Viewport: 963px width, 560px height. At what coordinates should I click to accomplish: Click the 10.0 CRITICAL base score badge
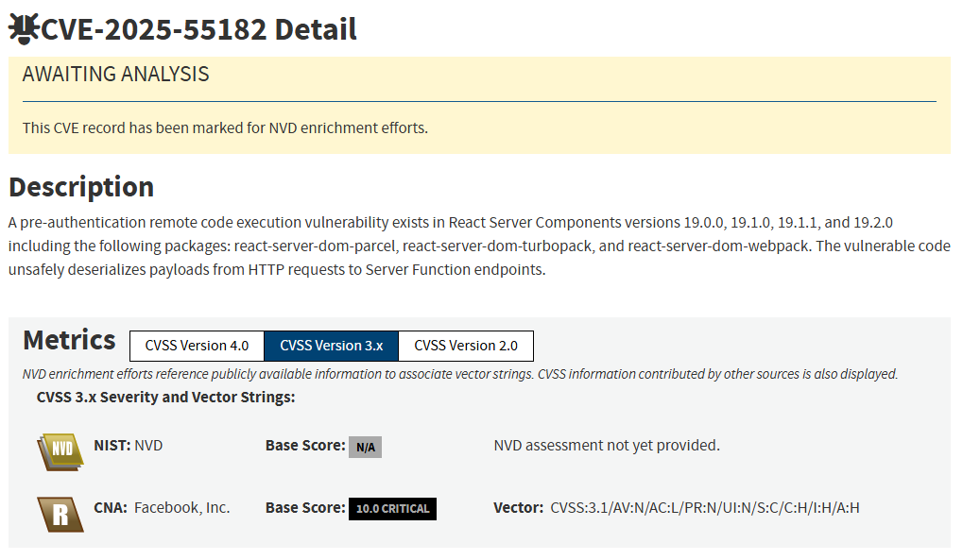tap(392, 509)
